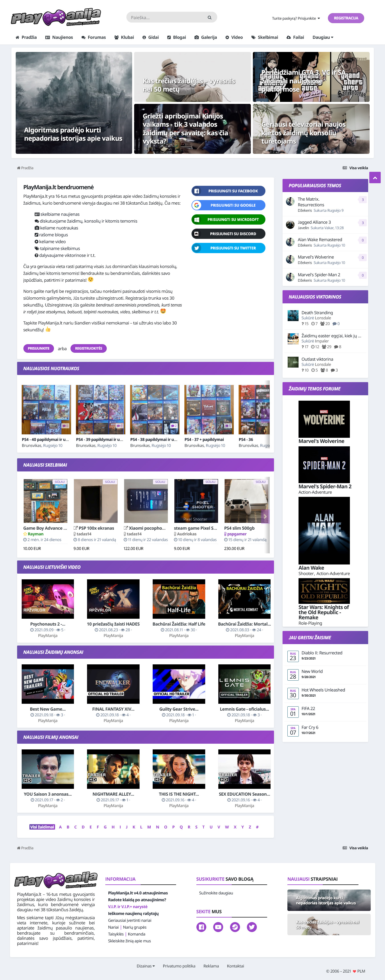Click PRISIJUNKITE button in community box
The image size is (385, 980).
coord(39,348)
